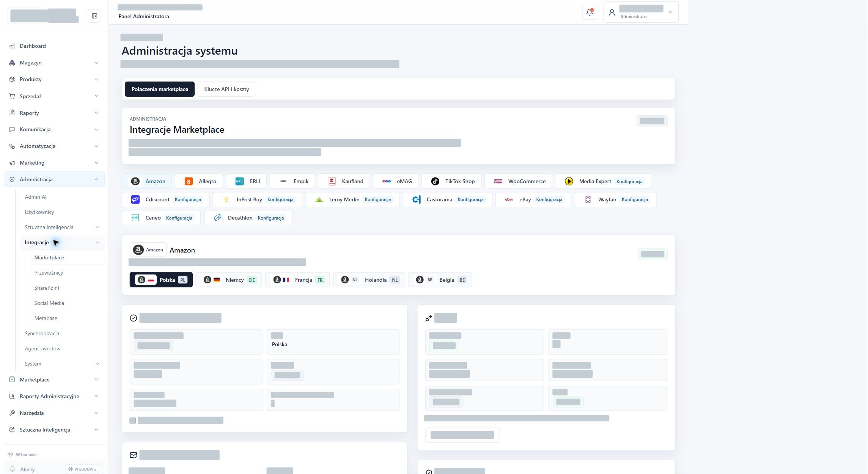Click the Magazyn boxes icon
This screenshot has width=868, height=474.
coord(12,63)
